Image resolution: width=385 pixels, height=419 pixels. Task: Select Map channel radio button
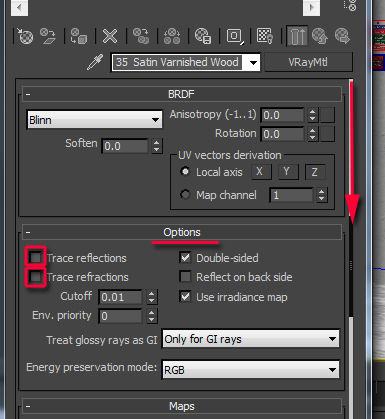(185, 194)
